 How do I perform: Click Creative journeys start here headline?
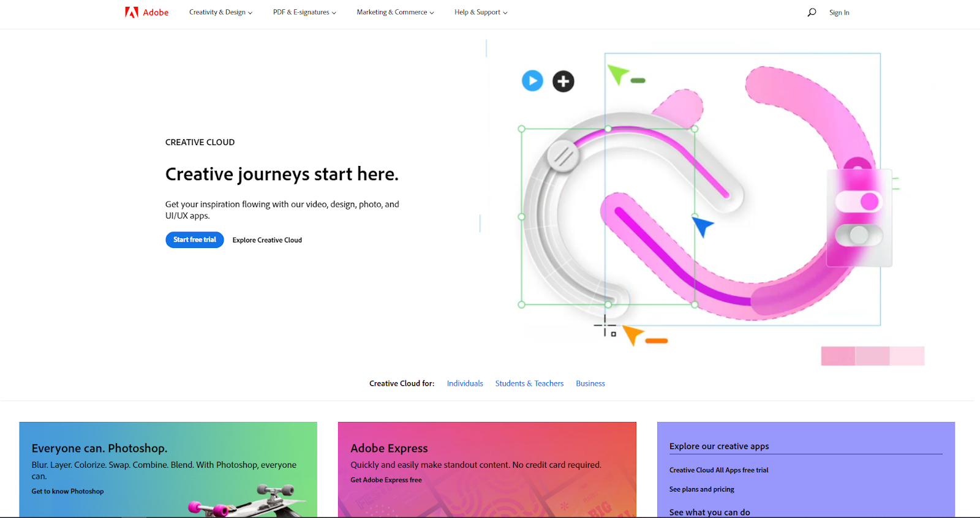[282, 175]
